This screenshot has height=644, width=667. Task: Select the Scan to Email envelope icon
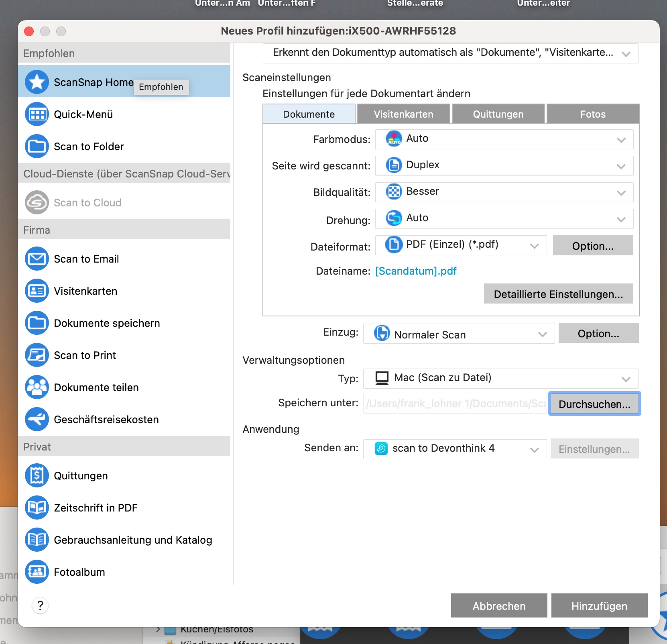(37, 259)
